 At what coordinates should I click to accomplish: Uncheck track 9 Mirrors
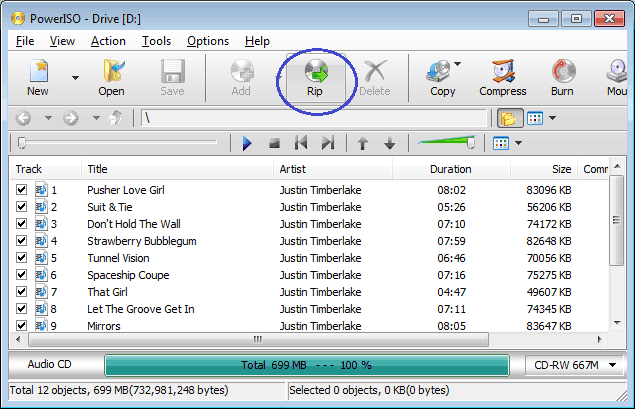[21, 325]
